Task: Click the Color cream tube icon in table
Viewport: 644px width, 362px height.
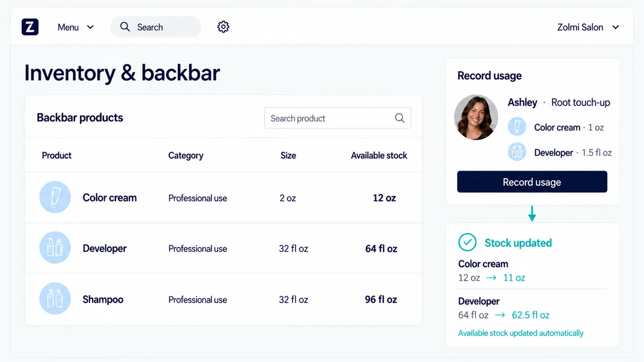Action: (55, 197)
